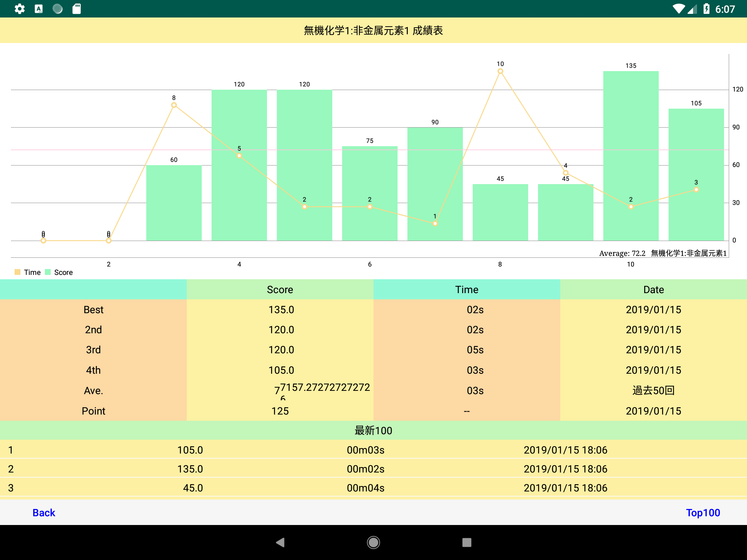Click the Time column header
The height and width of the screenshot is (560, 747).
[x=467, y=289]
